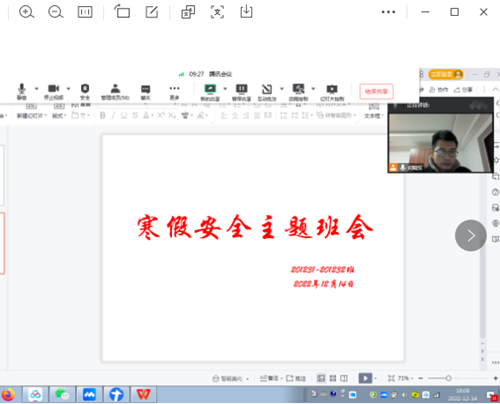Switch to normal view mode

click(321, 378)
